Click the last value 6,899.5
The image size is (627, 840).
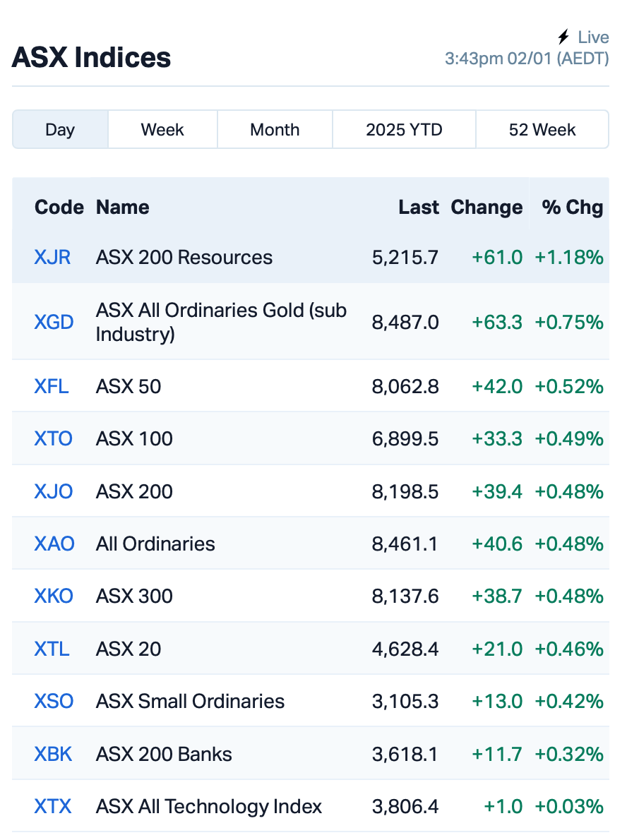coord(405,438)
